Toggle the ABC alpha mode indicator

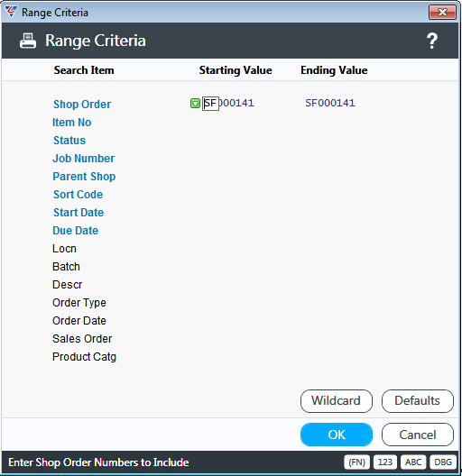pos(413,462)
